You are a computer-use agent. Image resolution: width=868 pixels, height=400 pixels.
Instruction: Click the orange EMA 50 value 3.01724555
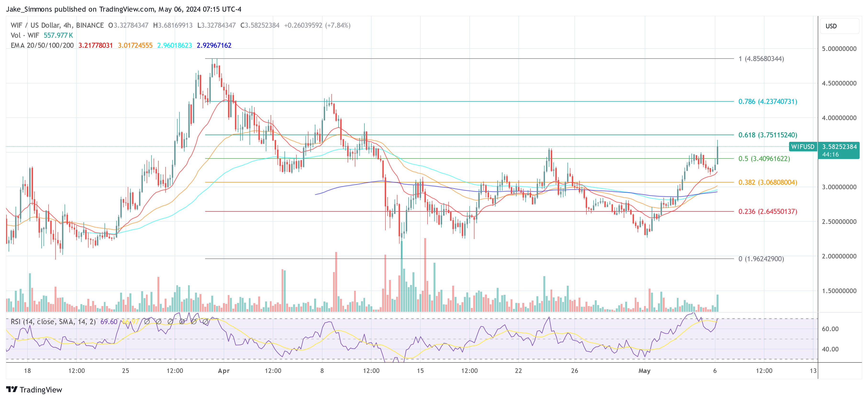click(135, 45)
